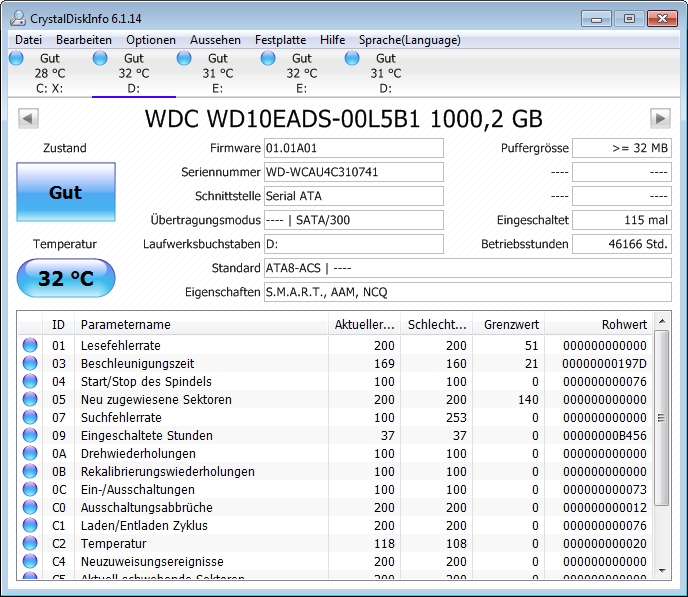The width and height of the screenshot is (688, 597).
Task: Click raw value 0000000197D
Action: (605, 364)
